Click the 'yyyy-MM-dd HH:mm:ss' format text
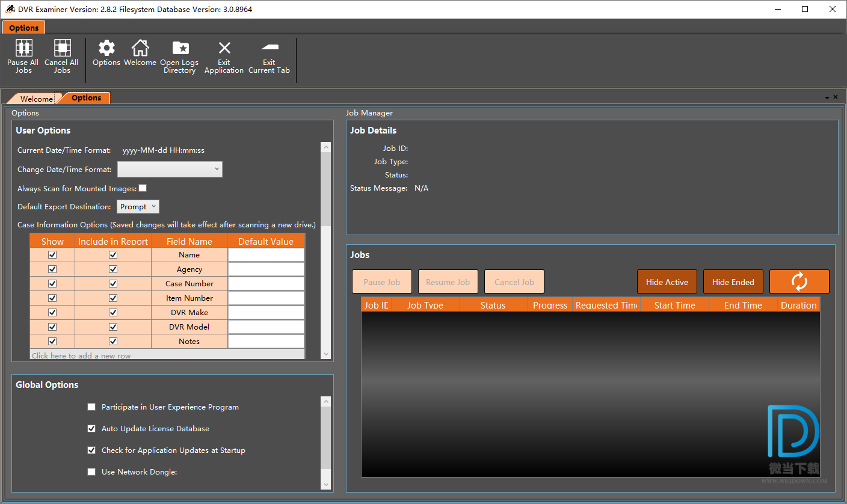 [x=163, y=150]
